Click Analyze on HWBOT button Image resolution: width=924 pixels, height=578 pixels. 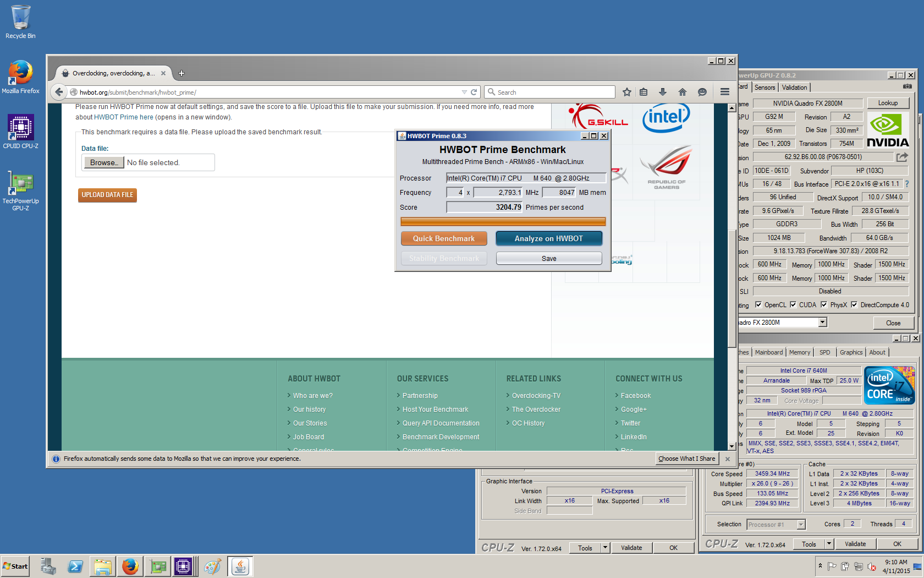pyautogui.click(x=549, y=238)
